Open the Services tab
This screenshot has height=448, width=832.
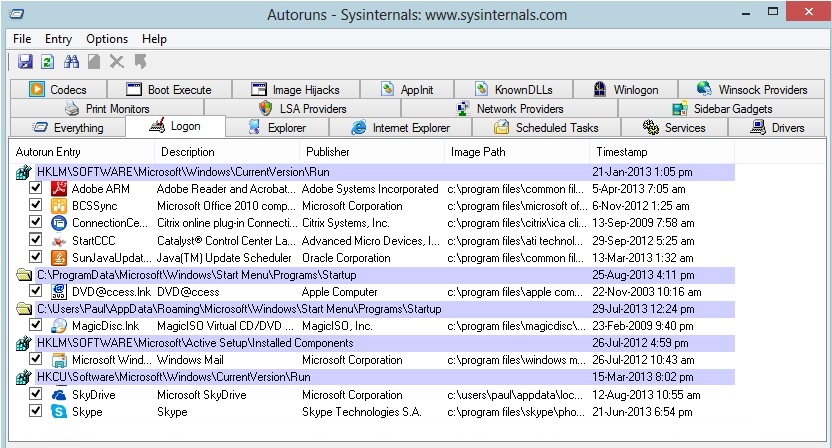tap(674, 128)
